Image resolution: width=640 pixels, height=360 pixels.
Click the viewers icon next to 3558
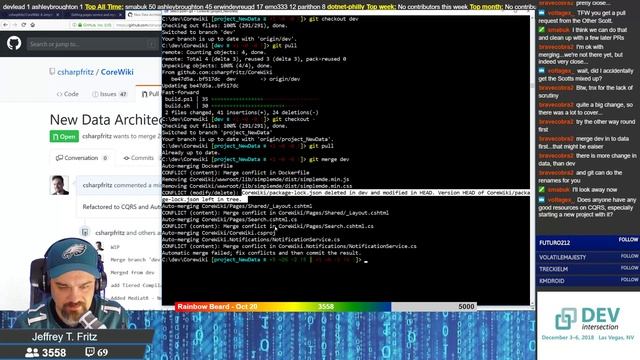coord(32,352)
